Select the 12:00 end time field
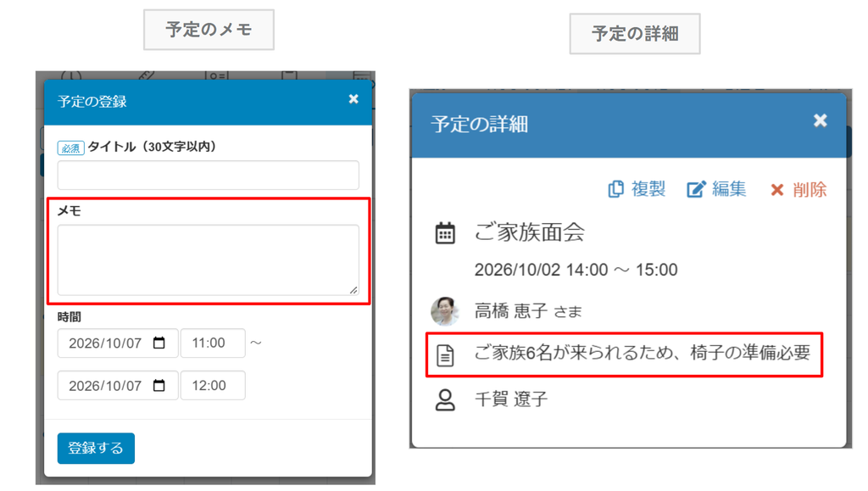Viewport: 868px width, 491px height. coord(213,385)
